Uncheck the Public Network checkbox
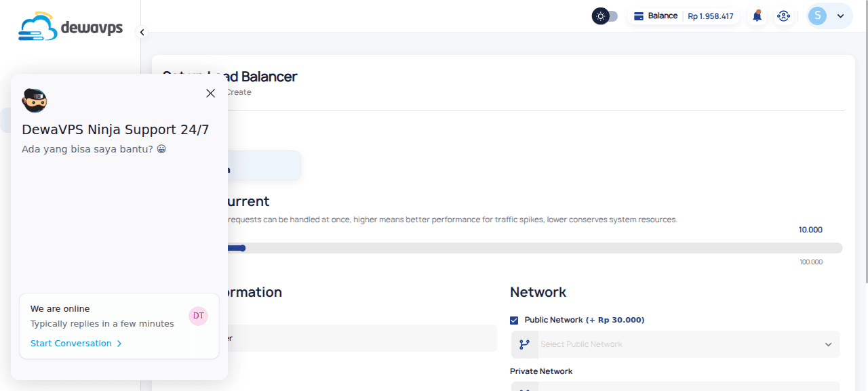868x391 pixels. 513,319
